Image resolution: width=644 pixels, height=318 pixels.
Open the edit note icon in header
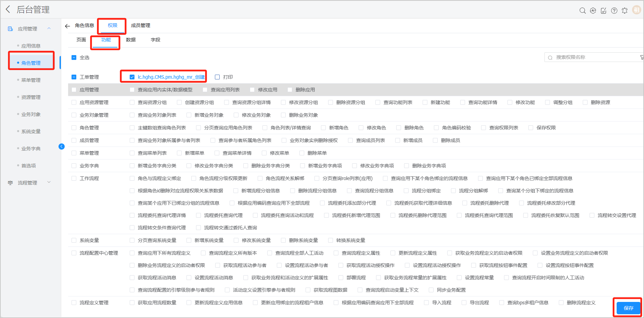coord(604,11)
